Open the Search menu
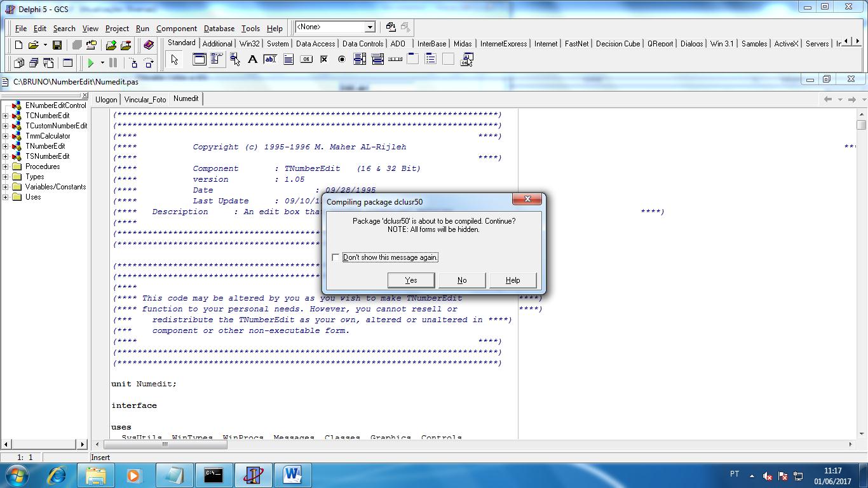Image resolution: width=868 pixels, height=488 pixels. (64, 29)
